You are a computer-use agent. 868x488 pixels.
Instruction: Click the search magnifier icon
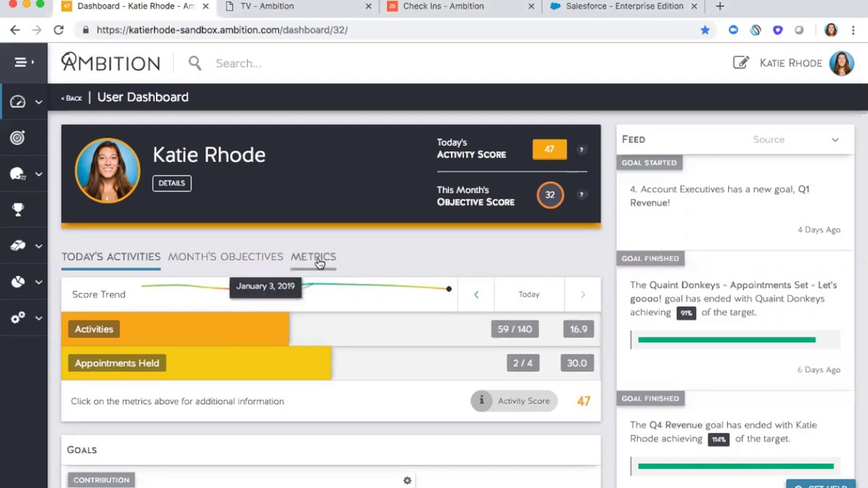tap(195, 63)
